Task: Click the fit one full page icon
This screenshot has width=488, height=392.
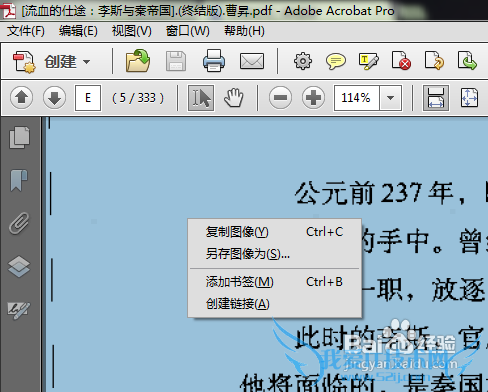Action: coord(469,98)
